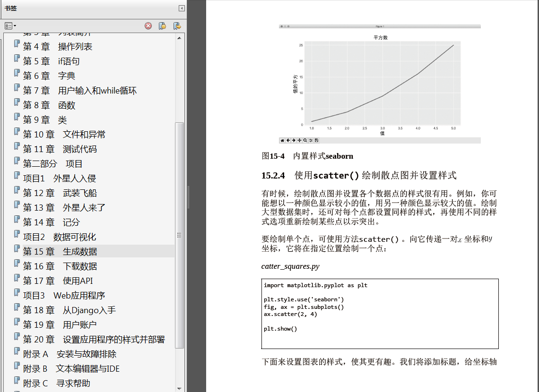Click the expand current bookmark icon
Image resolution: width=539 pixels, height=392 pixels.
(177, 26)
